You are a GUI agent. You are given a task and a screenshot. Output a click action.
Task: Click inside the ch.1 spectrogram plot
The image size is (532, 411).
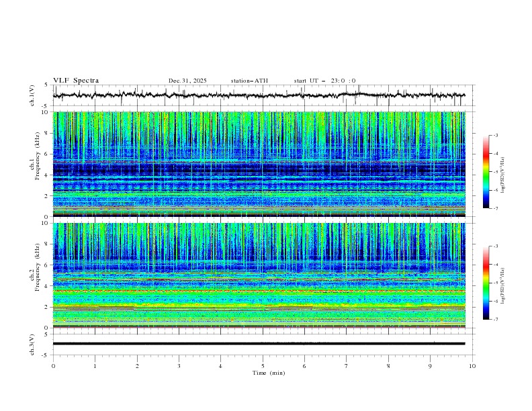click(x=263, y=165)
